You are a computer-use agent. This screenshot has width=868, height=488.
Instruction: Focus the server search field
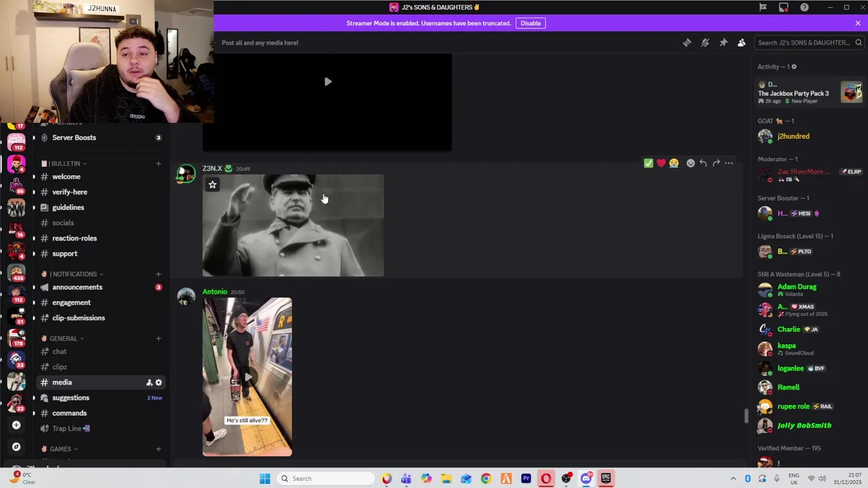tap(808, 43)
